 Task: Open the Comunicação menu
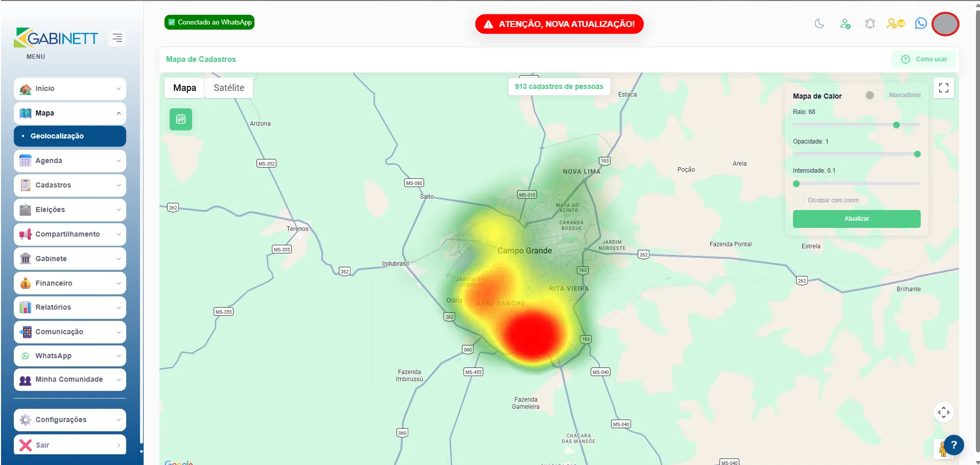click(70, 332)
